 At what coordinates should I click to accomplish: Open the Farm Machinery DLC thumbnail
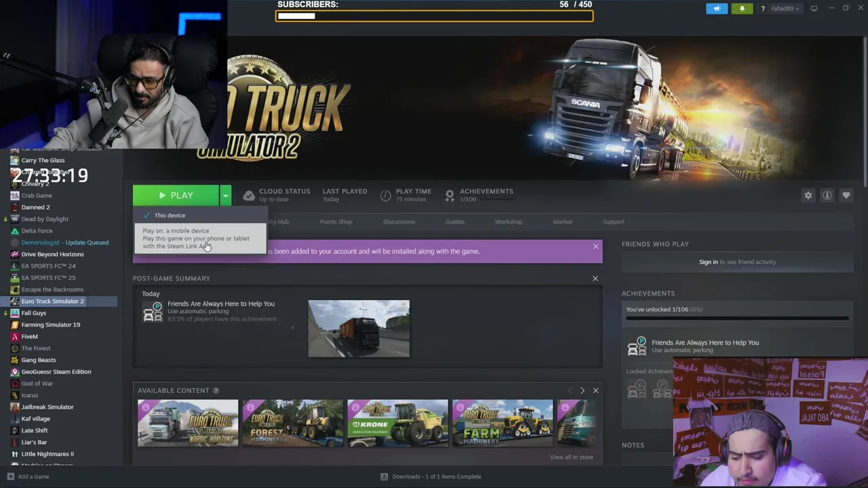coord(502,423)
